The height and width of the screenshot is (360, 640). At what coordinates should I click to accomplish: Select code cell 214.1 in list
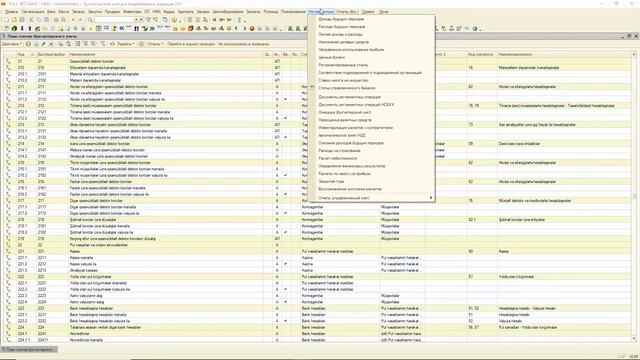(26, 150)
